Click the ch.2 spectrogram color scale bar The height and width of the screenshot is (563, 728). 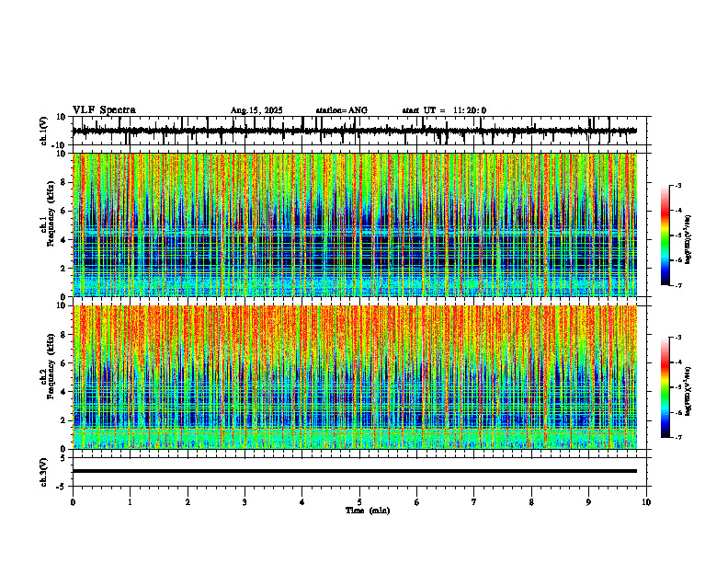(x=665, y=387)
